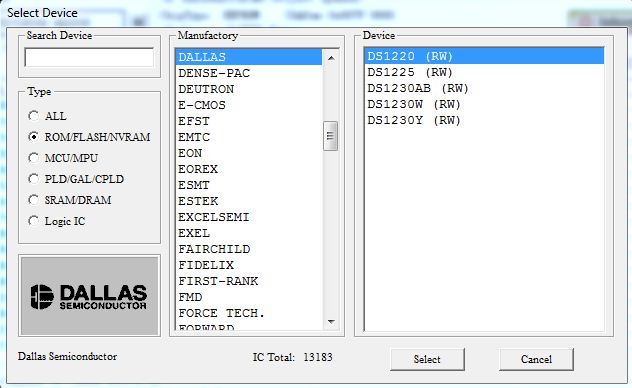Image resolution: width=632 pixels, height=388 pixels.
Task: Click the Manufactory scrollbar thumb
Action: [331, 136]
